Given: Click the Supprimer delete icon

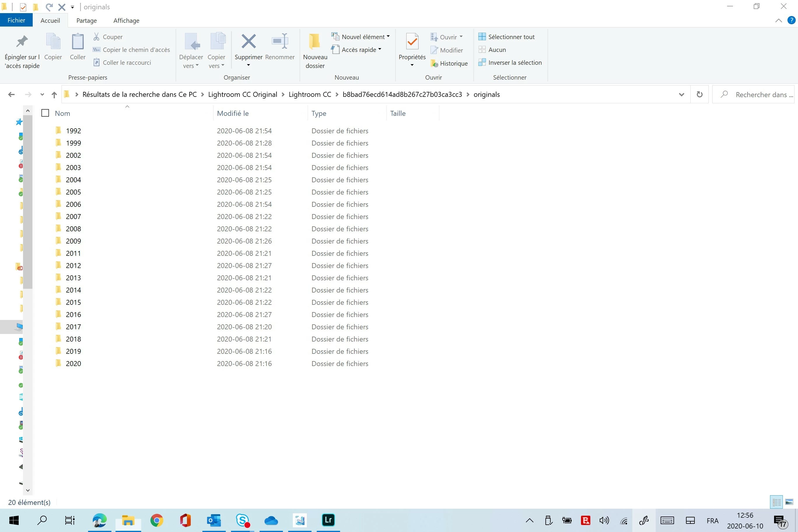Looking at the screenshot, I should (x=249, y=42).
